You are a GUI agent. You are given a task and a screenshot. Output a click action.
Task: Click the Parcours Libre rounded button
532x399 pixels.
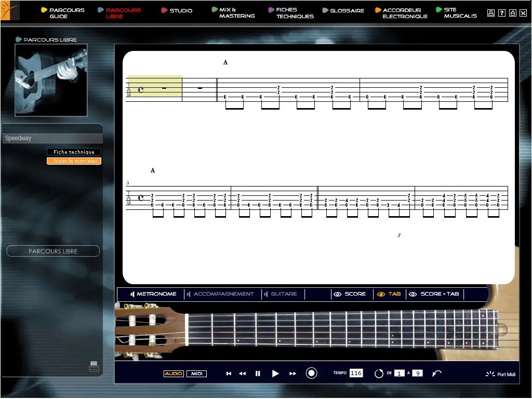[x=53, y=251]
